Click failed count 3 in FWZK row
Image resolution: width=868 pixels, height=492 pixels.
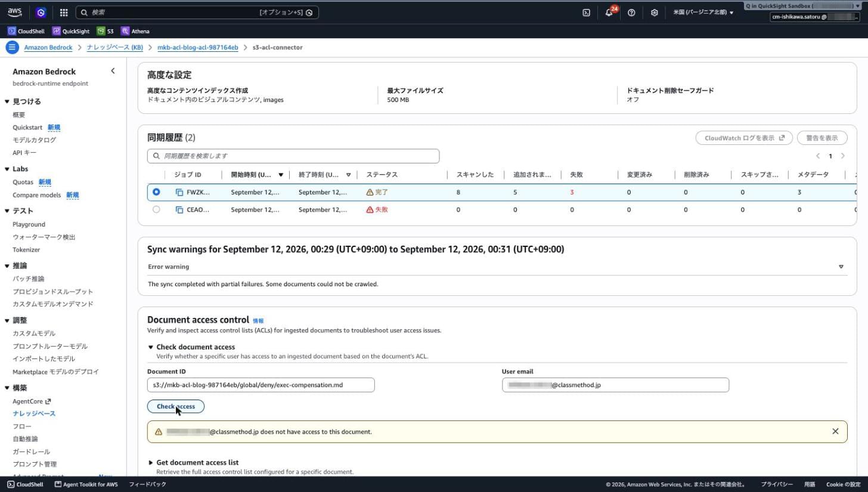(572, 192)
